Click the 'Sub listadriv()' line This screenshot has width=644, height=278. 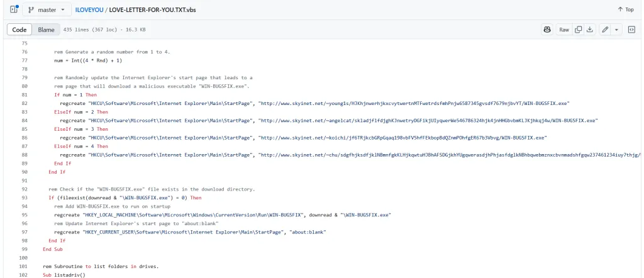tap(64, 275)
